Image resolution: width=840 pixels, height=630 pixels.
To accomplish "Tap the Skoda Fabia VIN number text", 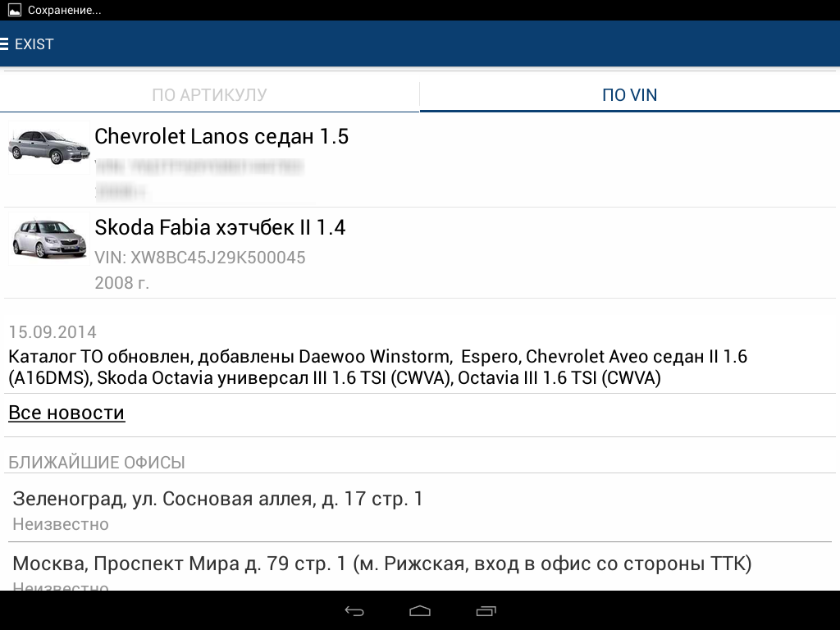I will tap(200, 258).
